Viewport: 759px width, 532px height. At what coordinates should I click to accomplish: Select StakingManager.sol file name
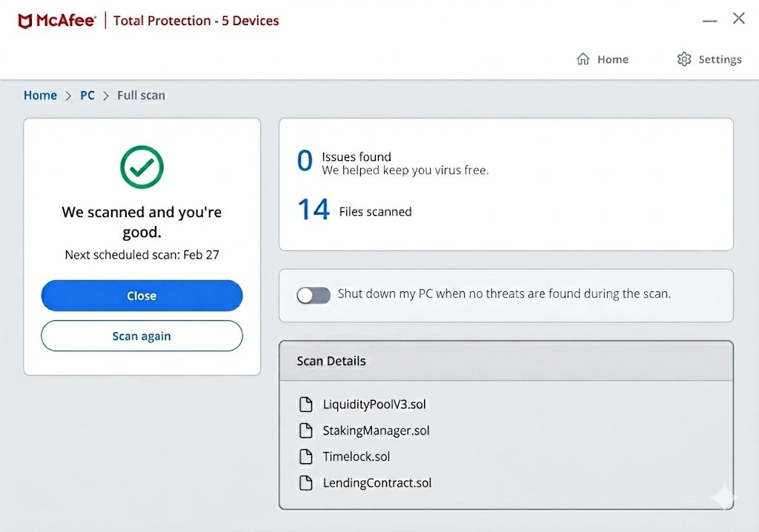coord(376,430)
